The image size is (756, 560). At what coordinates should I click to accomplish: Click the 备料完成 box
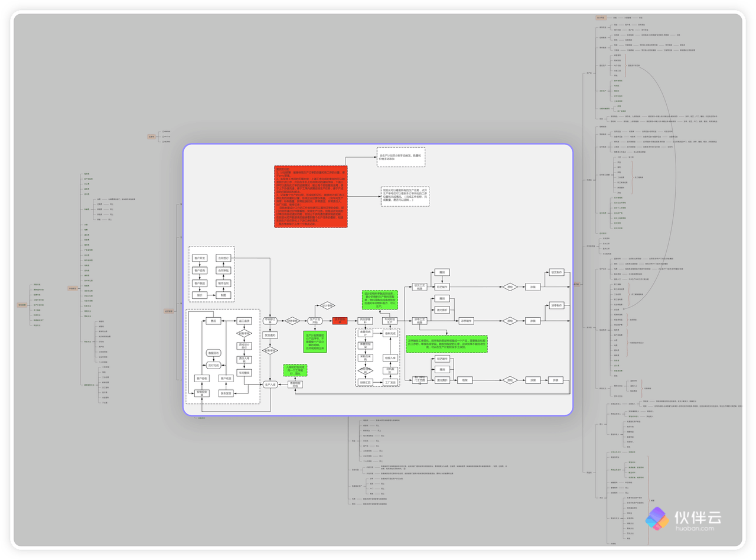(390, 334)
